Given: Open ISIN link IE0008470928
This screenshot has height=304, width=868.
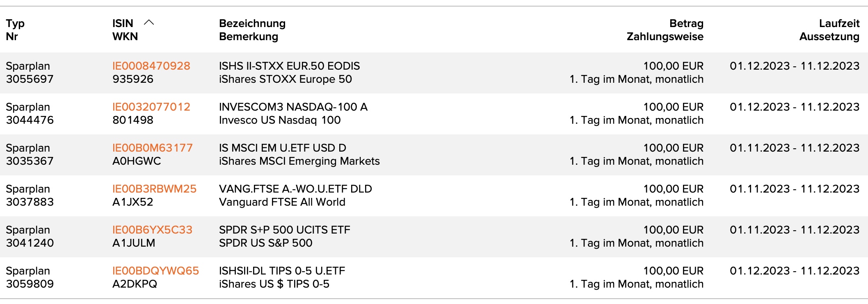Looking at the screenshot, I should 151,66.
